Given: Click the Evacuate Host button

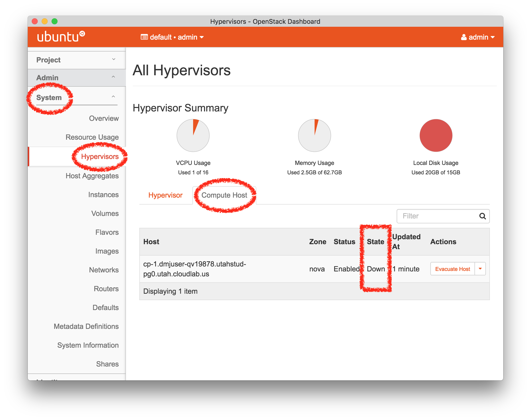Looking at the screenshot, I should (452, 269).
